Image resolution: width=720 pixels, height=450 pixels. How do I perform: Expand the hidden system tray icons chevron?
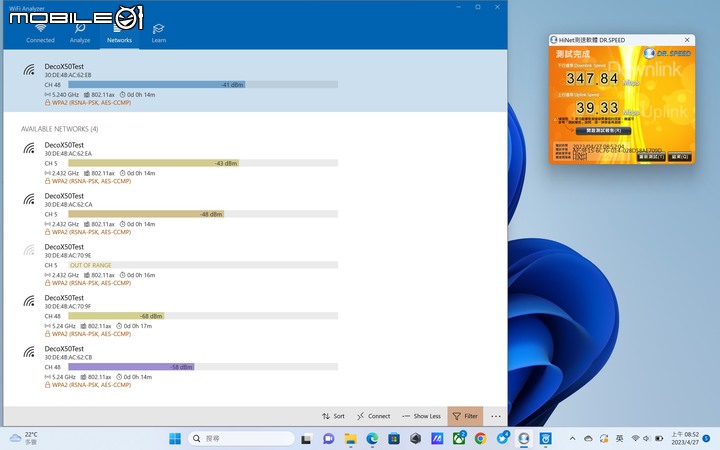tap(572, 439)
